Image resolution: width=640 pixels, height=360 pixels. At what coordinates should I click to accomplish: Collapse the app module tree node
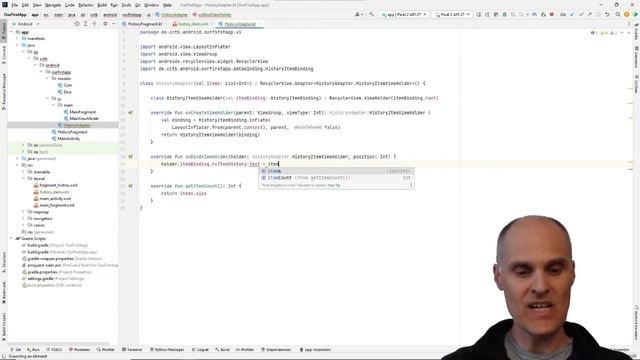(x=12, y=32)
